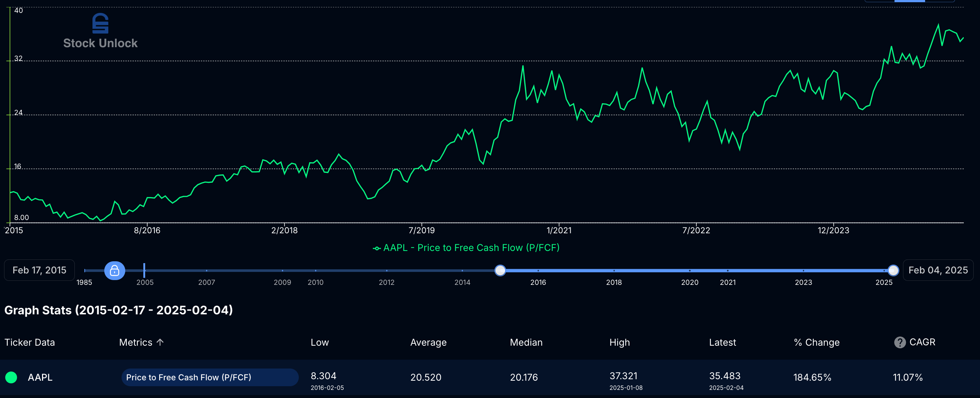The height and width of the screenshot is (398, 980).
Task: Click the latest date 2025-02-04
Action: click(726, 388)
